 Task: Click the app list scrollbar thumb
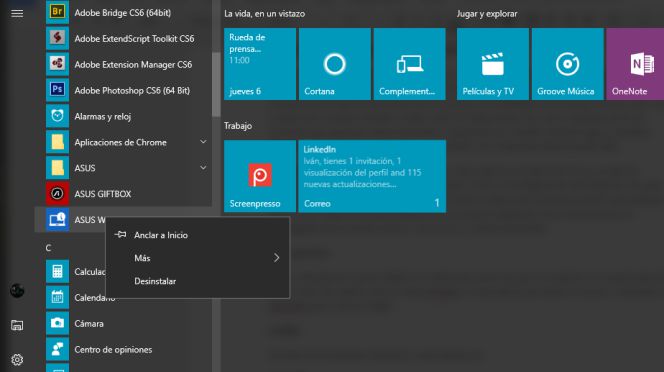216,84
